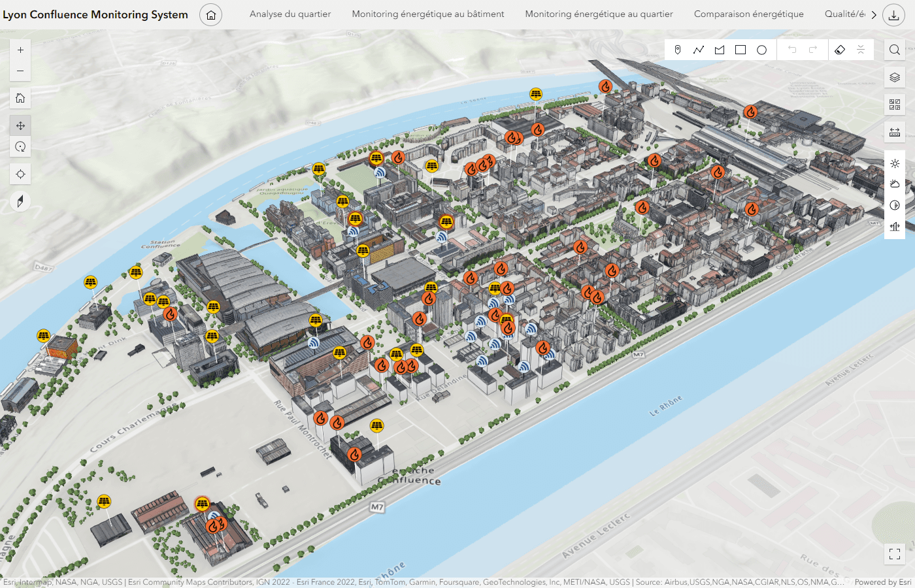
Task: Choose the rectangle drawing tool
Action: coord(740,50)
